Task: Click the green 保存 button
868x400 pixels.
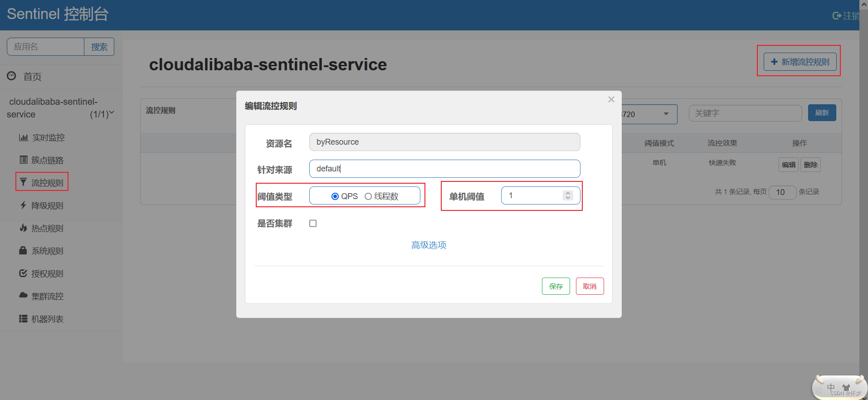Action: [x=556, y=286]
